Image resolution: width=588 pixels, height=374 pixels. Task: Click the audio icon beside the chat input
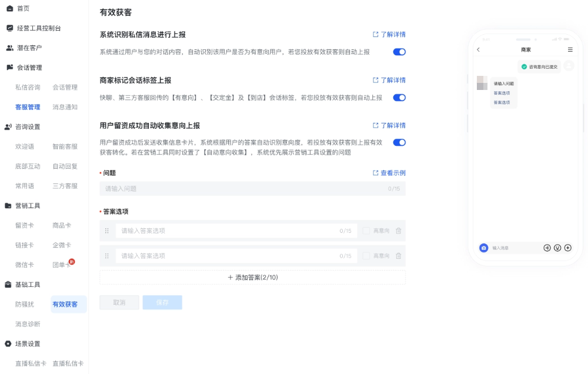[x=547, y=248]
